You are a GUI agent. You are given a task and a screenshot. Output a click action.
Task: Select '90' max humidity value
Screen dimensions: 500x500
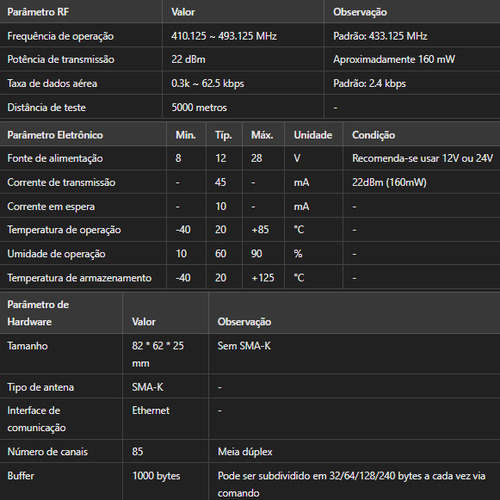[256, 254]
